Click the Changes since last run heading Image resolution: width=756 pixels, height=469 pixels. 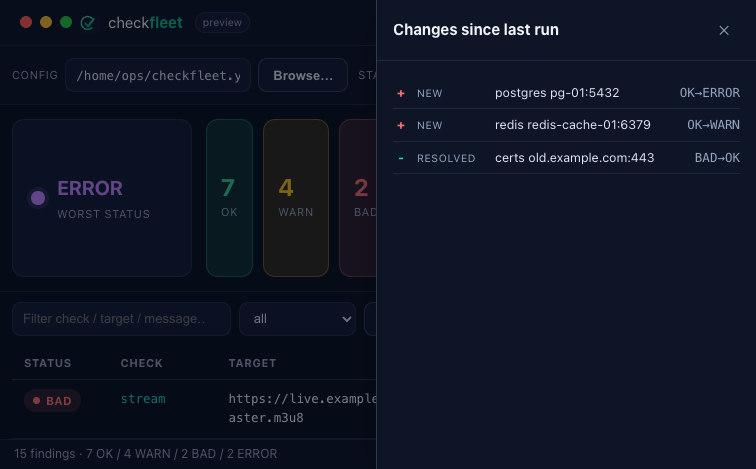(476, 30)
